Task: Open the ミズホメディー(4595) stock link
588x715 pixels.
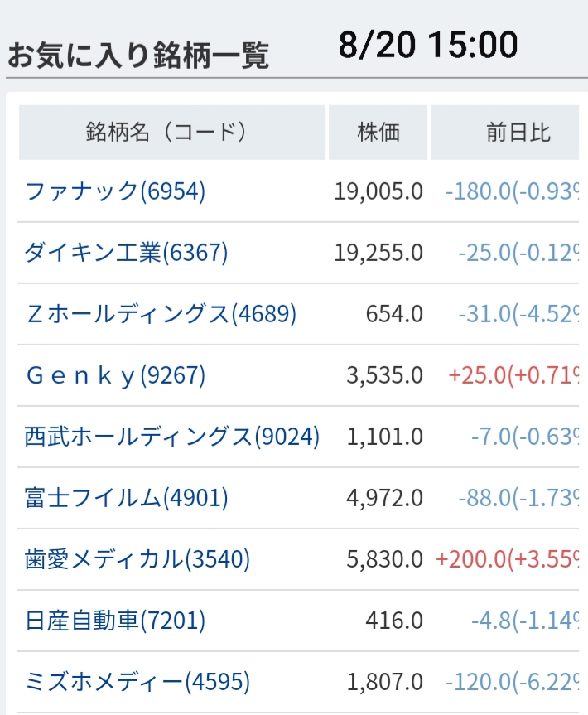Action: point(137,682)
